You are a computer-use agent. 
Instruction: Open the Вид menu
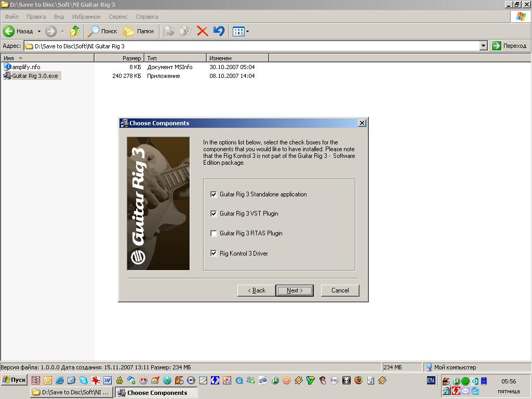[59, 17]
